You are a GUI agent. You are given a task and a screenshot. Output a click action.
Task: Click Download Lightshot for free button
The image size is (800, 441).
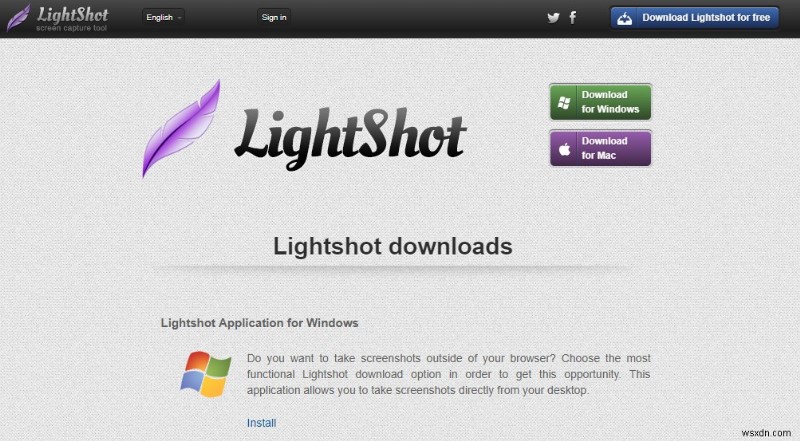[694, 18]
